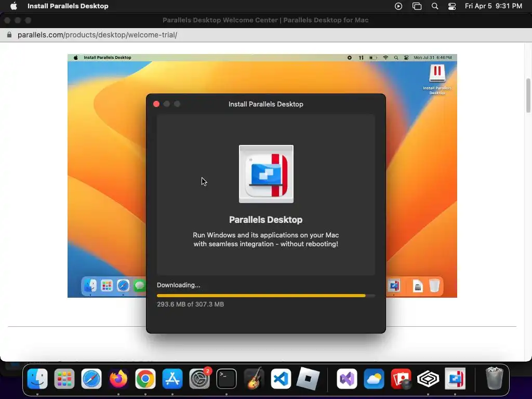Image resolution: width=532 pixels, height=399 pixels.
Task: Open Control Center in the menu bar
Action: tap(452, 6)
